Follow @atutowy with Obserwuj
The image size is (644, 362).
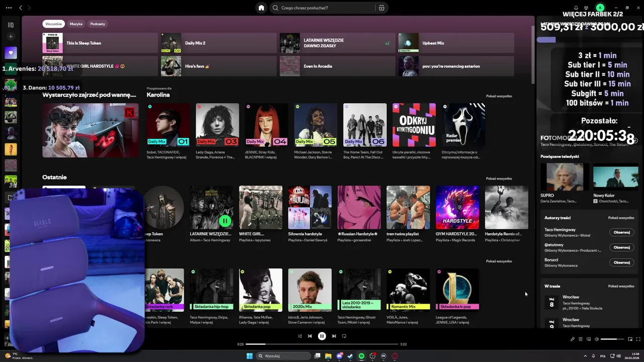pos(622,247)
